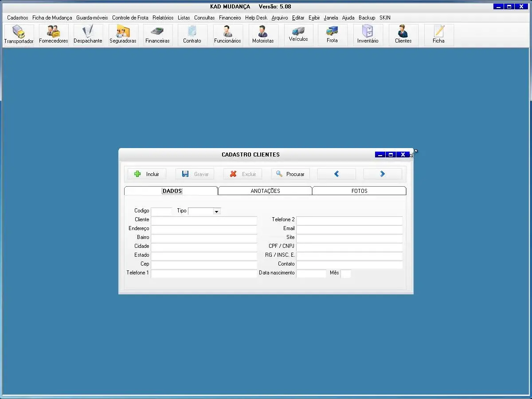Viewport: 532px width, 399px height.
Task: Open the Ficha pencil icon
Action: coord(438,35)
